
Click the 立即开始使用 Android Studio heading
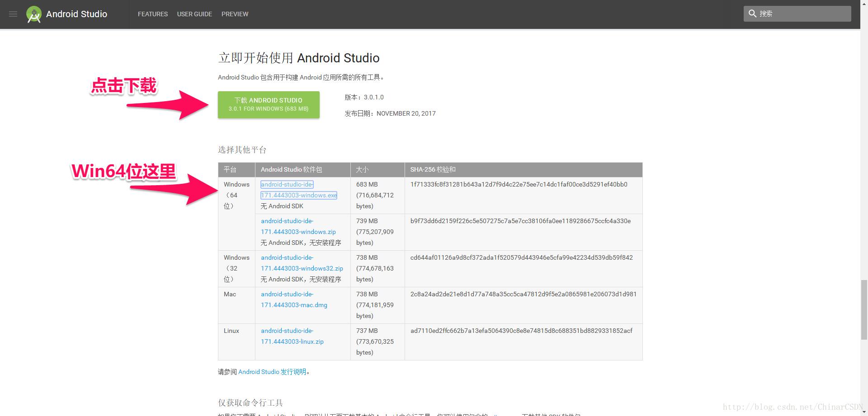tap(299, 58)
